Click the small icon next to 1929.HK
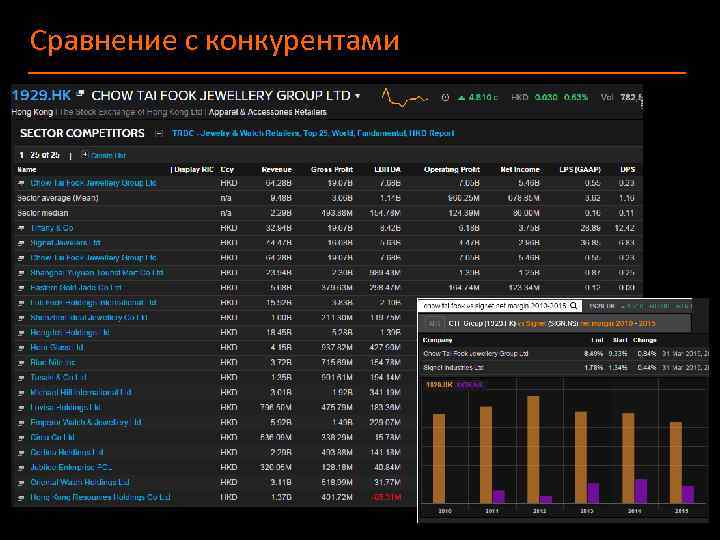Screen dimensions: 720x540 [80, 94]
